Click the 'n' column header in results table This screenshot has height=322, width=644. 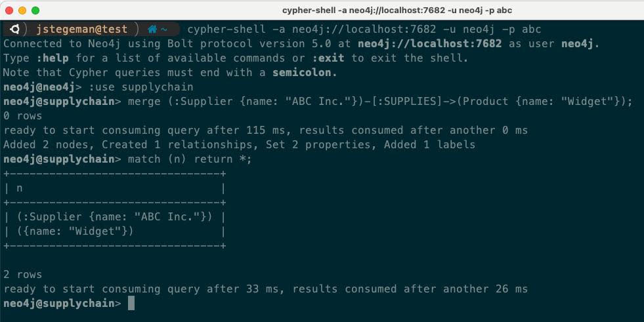[x=19, y=188]
